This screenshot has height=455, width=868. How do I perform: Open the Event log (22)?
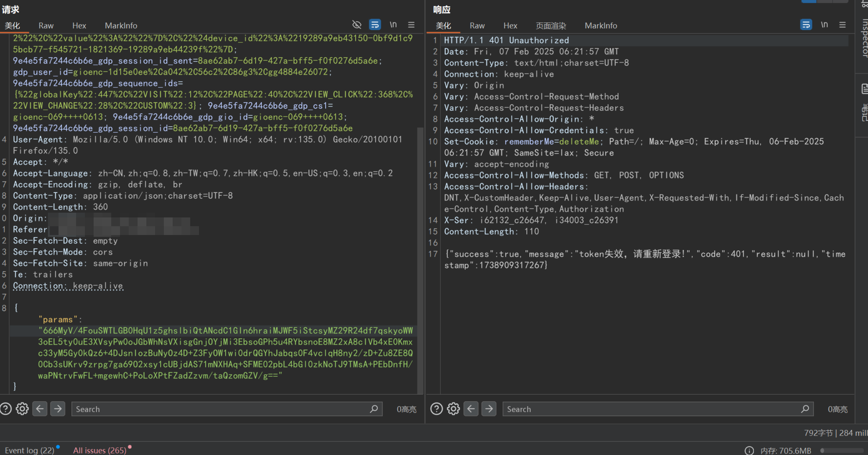(x=29, y=450)
